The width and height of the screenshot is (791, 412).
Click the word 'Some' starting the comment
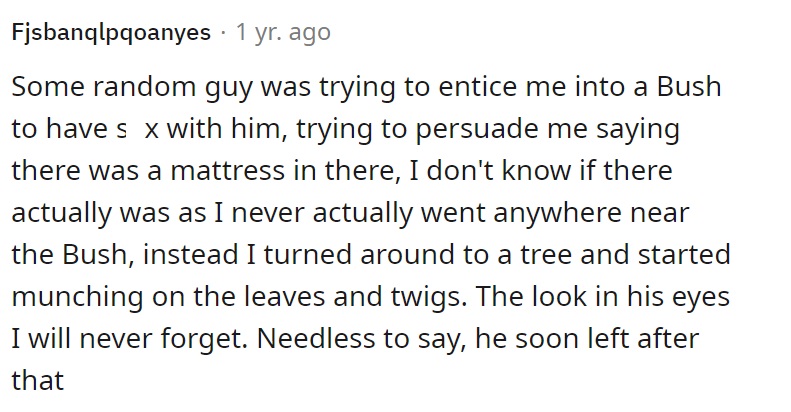[48, 87]
